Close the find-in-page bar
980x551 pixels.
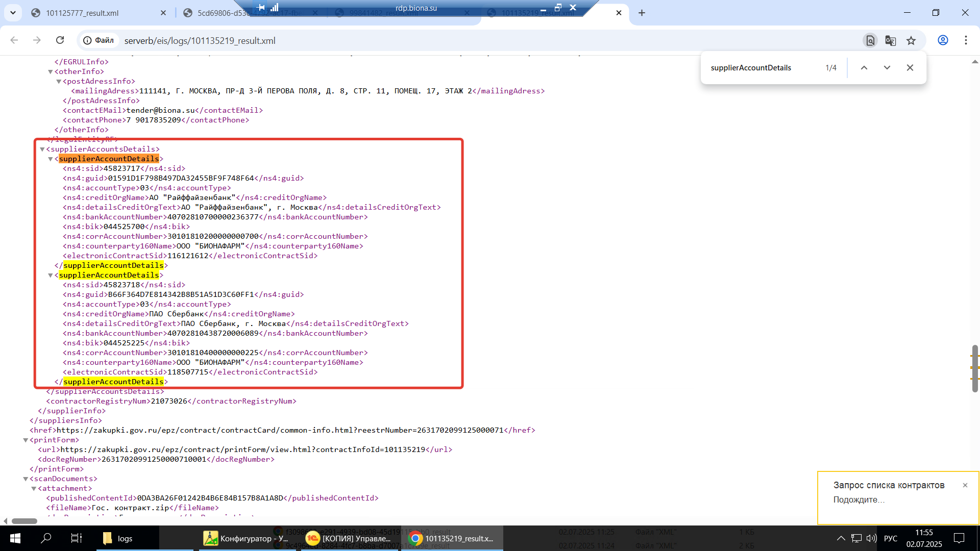[910, 68]
